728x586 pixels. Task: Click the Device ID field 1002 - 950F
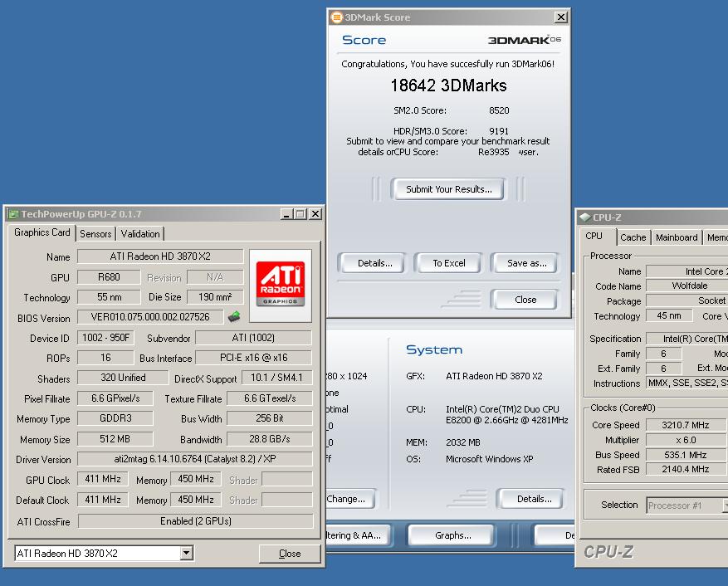point(105,338)
